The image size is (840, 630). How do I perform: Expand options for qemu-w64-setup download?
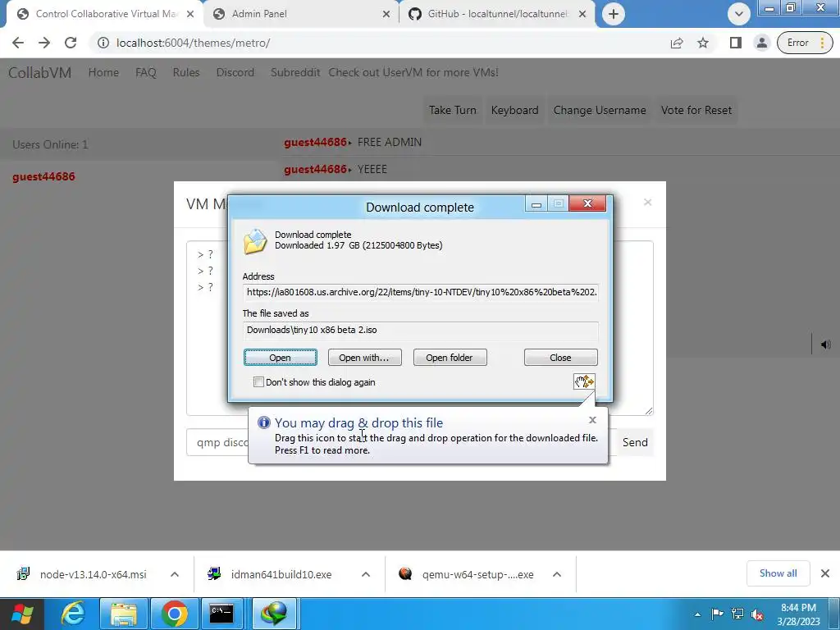coord(557,574)
